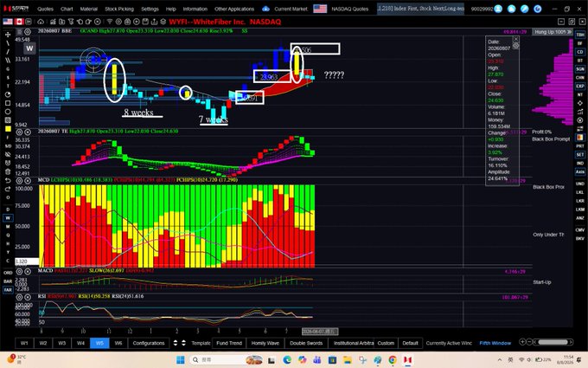588x368 pixels.
Task: Click the TBH right sidebar button
Action: (x=580, y=35)
